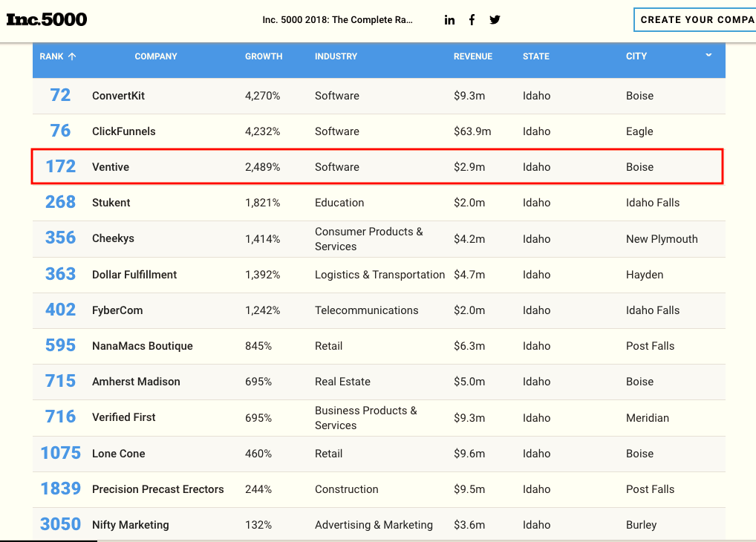The image size is (756, 542).
Task: Open the Lone Cone company profile
Action: tap(119, 453)
